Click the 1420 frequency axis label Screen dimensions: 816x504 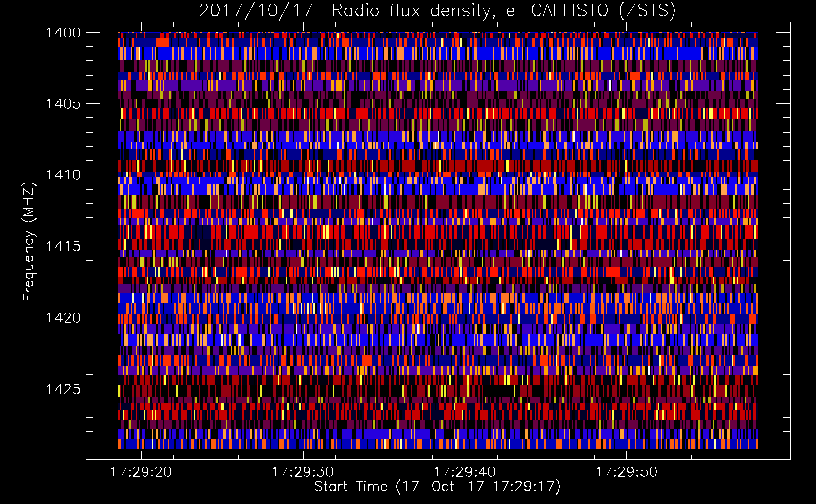63,318
